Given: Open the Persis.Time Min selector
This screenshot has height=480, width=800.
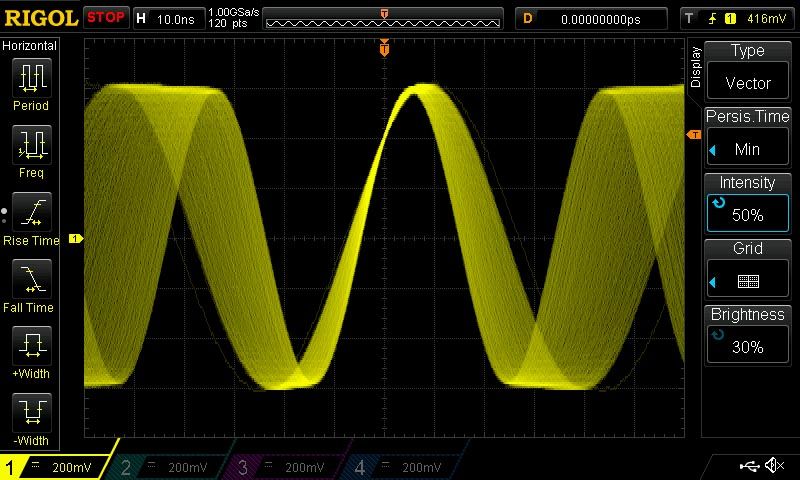Looking at the screenshot, I should 747,137.
